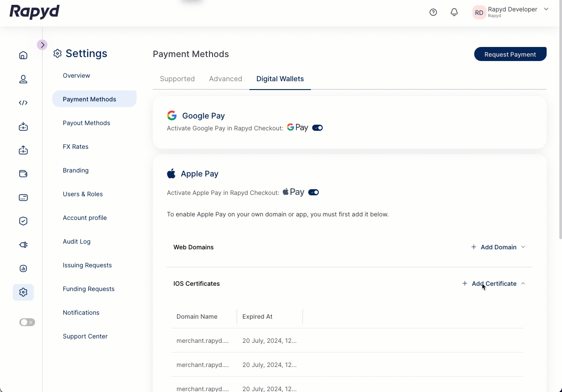Image resolution: width=562 pixels, height=392 pixels.
Task: Click the Rapyd Developer user name
Action: point(512,9)
